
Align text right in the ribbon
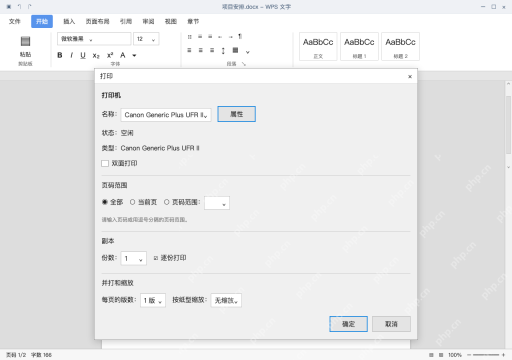[x=212, y=50]
